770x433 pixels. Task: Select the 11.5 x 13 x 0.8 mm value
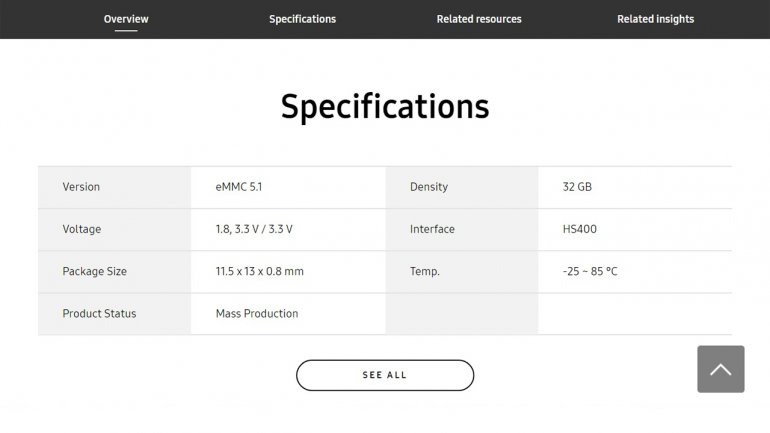260,271
